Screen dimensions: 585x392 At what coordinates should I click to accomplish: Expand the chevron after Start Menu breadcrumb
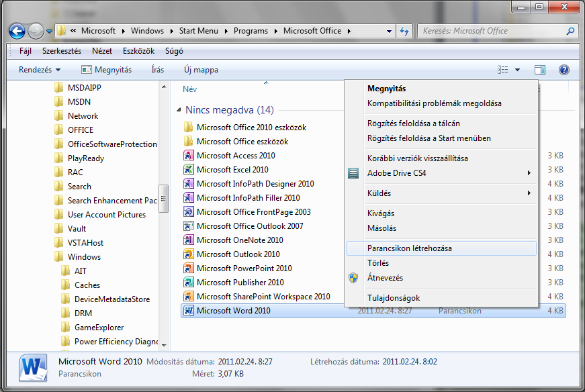(226, 31)
